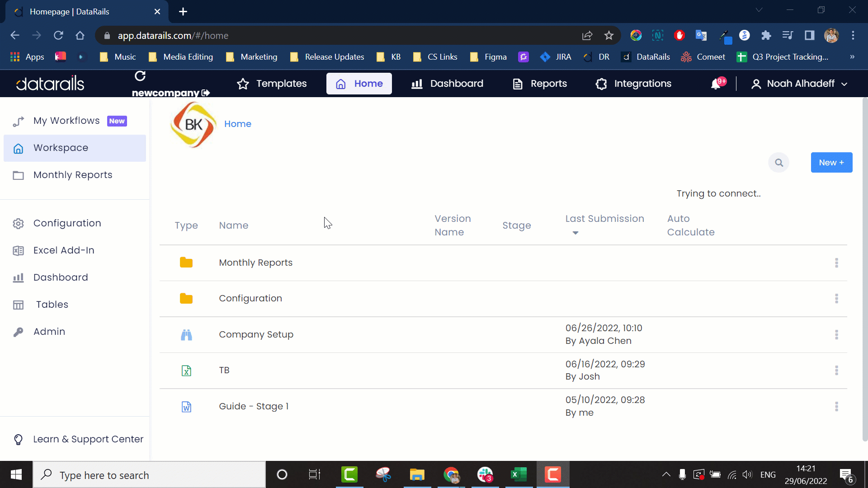The image size is (868, 488).
Task: Open more options for Company Setup row
Action: click(x=836, y=334)
